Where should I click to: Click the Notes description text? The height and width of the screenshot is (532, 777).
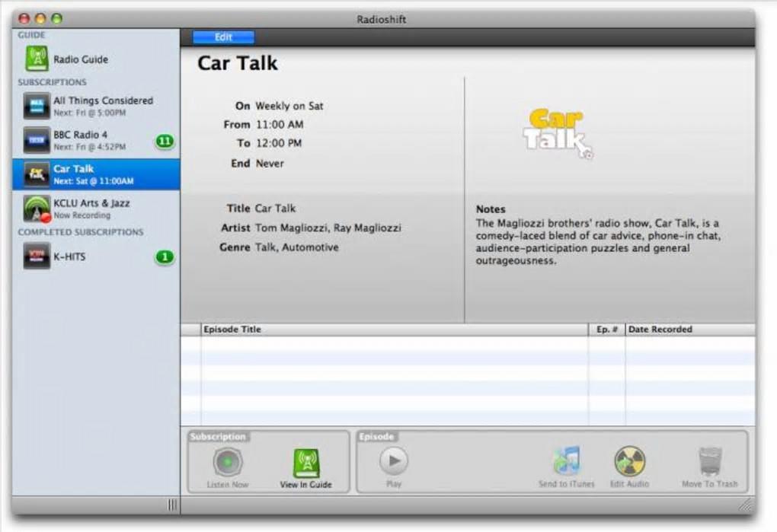click(x=598, y=241)
